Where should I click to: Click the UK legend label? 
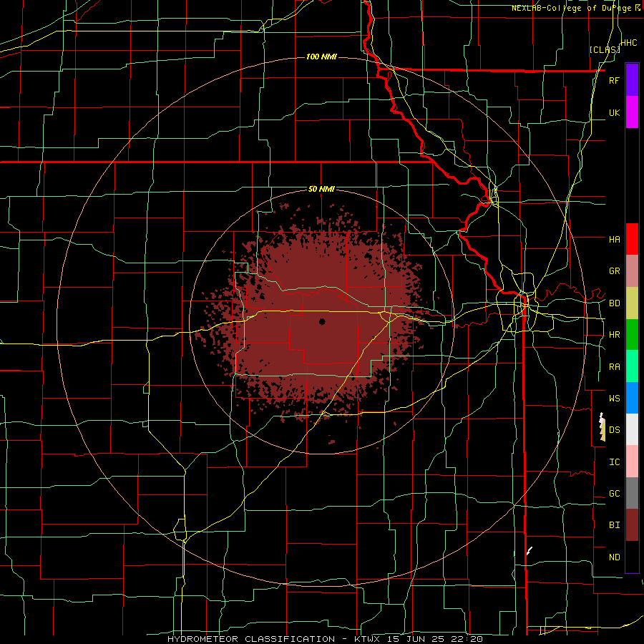click(614, 112)
